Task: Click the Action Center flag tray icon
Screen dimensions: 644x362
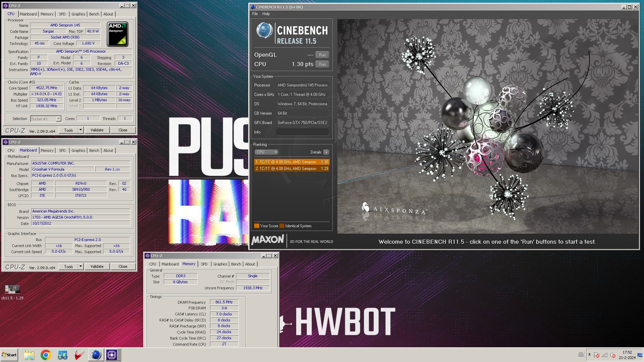Action: 597,355
